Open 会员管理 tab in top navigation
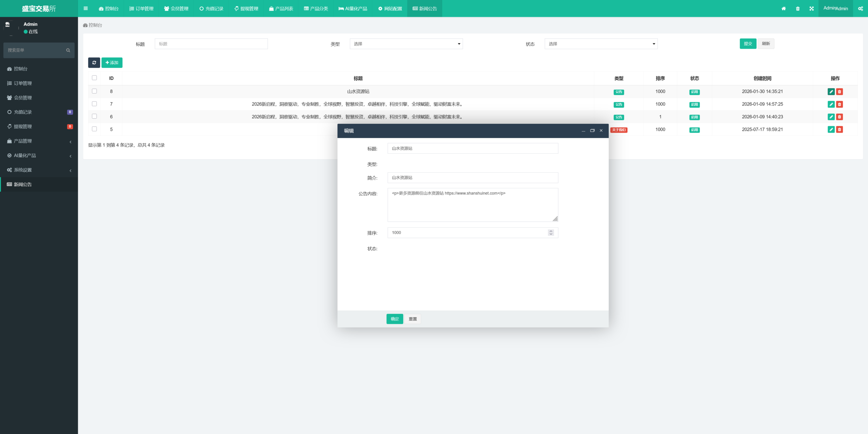This screenshot has height=434, width=868. (x=176, y=8)
